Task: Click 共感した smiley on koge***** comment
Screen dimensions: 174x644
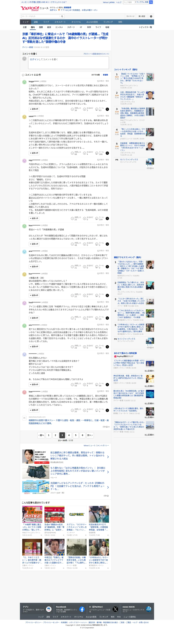Action: coord(72,109)
